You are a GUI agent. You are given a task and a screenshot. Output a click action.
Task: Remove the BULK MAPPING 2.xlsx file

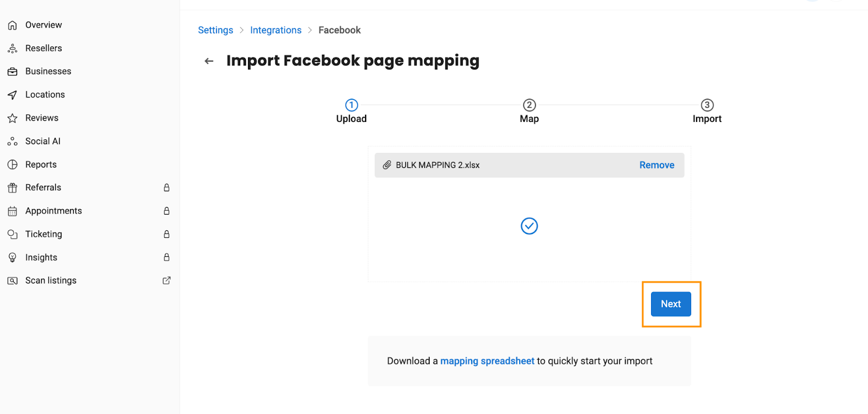click(657, 165)
